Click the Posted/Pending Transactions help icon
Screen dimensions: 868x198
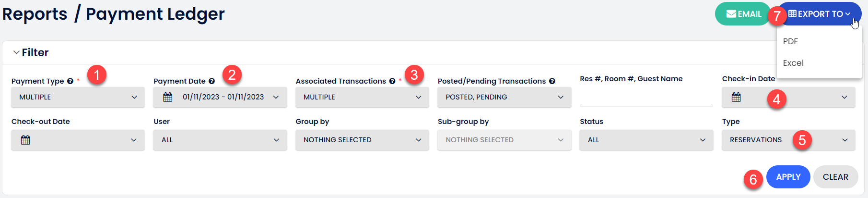[x=552, y=81]
